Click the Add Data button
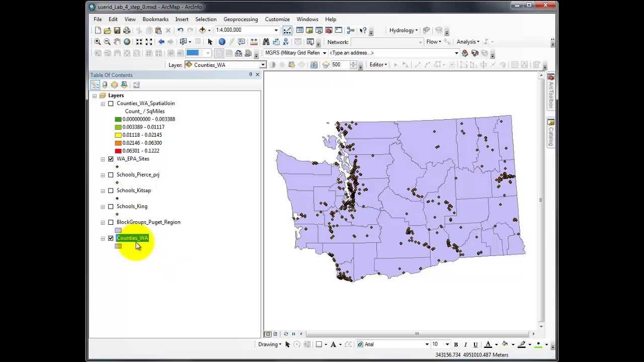 [202, 31]
